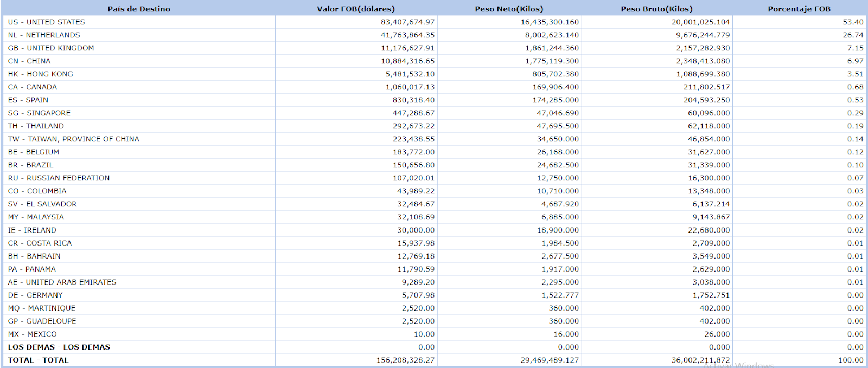Select the MY - MALAYSIA row label

(x=36, y=217)
